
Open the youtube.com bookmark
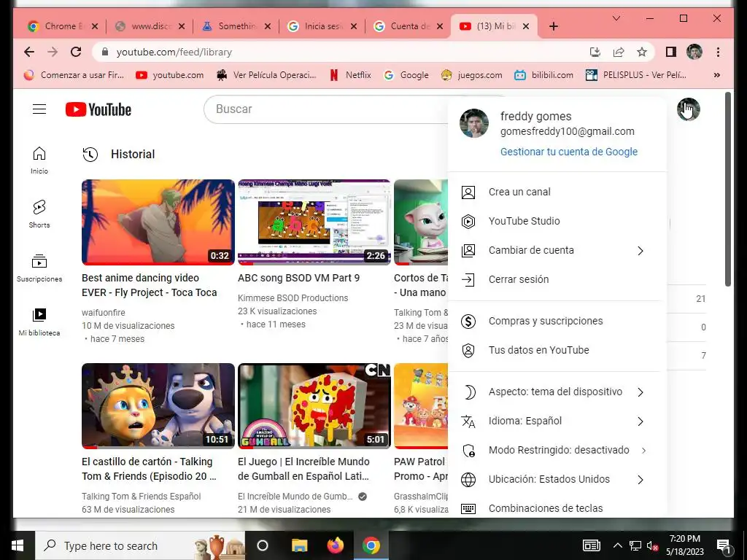click(x=169, y=75)
